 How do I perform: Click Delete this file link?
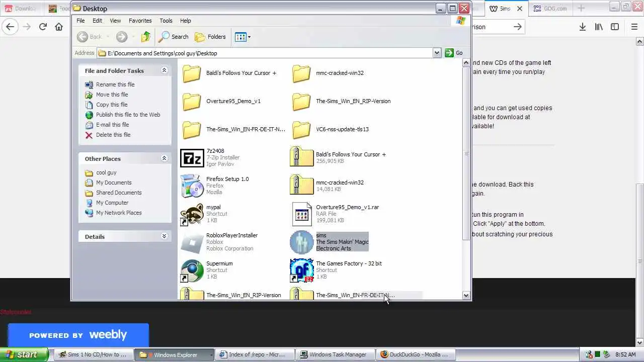tap(113, 135)
